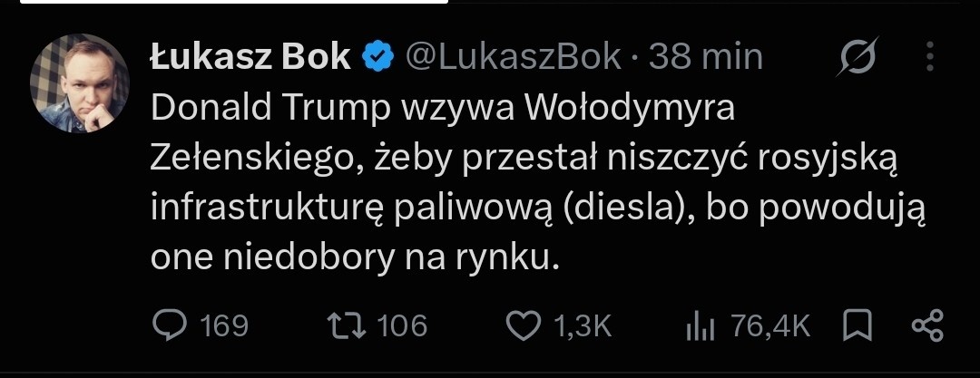The width and height of the screenshot is (980, 378).
Task: Open Łukasz Bok profile picture
Action: tap(79, 83)
